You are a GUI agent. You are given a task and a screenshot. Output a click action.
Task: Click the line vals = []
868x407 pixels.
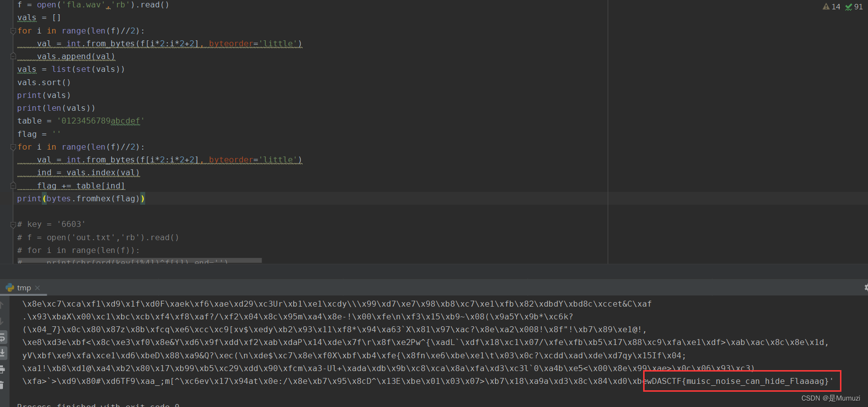pyautogui.click(x=39, y=18)
